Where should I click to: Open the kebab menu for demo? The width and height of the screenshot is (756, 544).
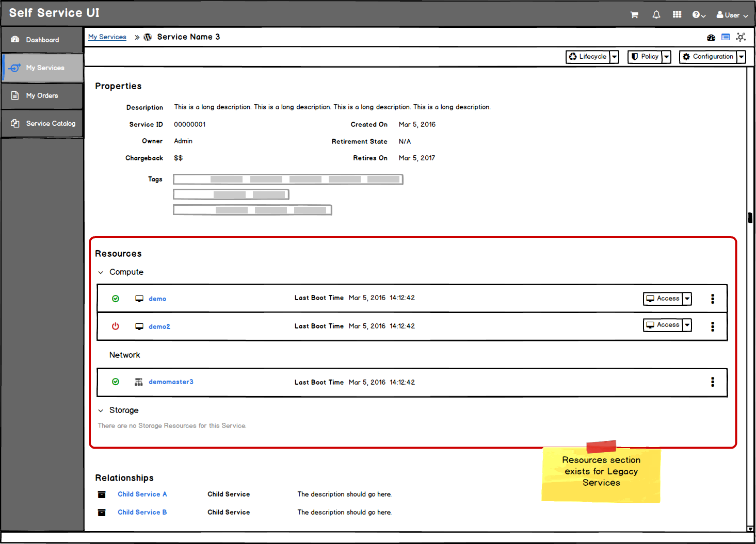713,299
